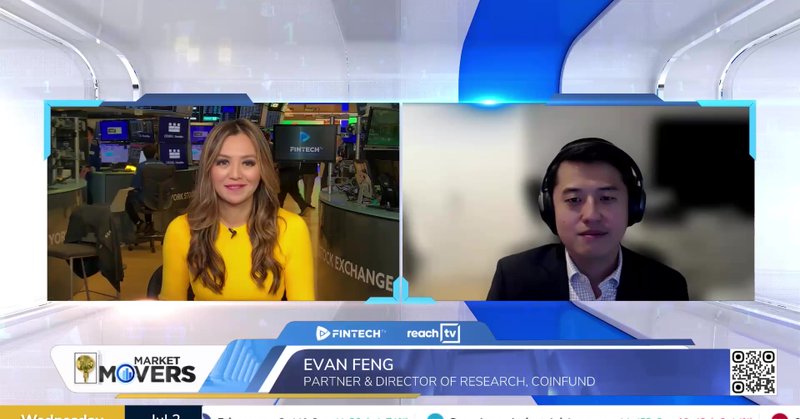Click the right video feed of the guest

coord(579,202)
